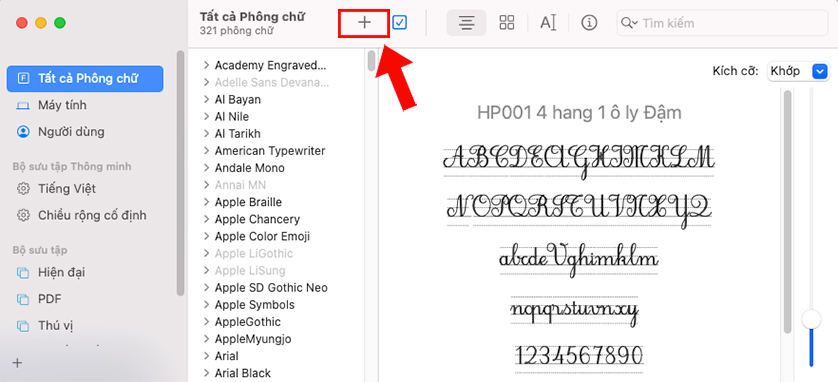838x382 pixels.
Task: Add new collection with sidebar plus button
Action: pyautogui.click(x=18, y=363)
